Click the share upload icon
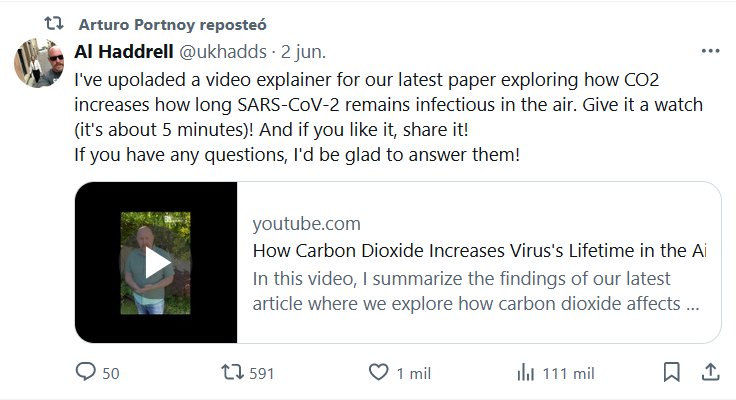 click(x=709, y=373)
